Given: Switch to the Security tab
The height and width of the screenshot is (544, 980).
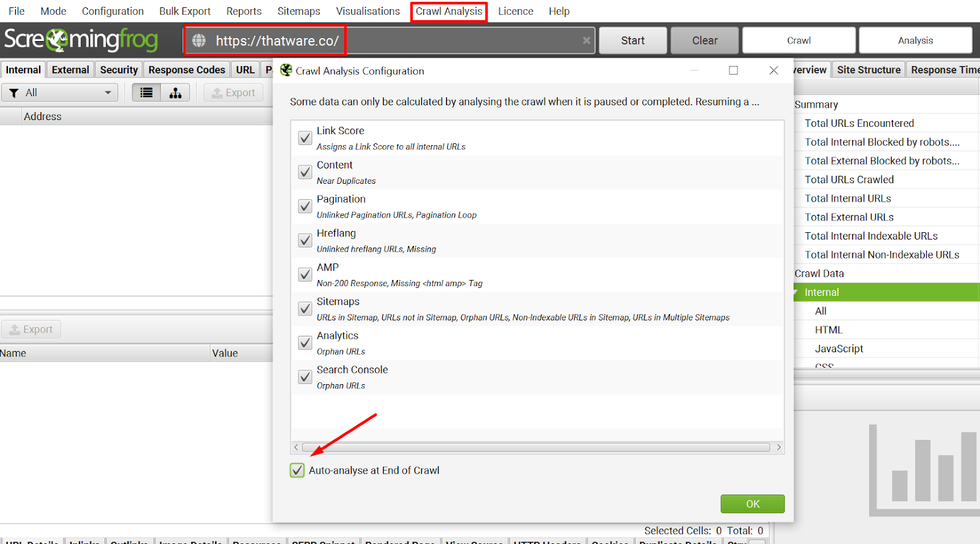Looking at the screenshot, I should (119, 70).
